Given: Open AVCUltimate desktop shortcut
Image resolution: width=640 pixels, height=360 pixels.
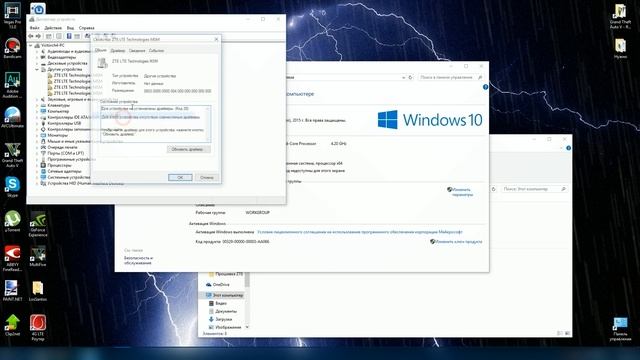Looking at the screenshot, I should pyautogui.click(x=12, y=118).
